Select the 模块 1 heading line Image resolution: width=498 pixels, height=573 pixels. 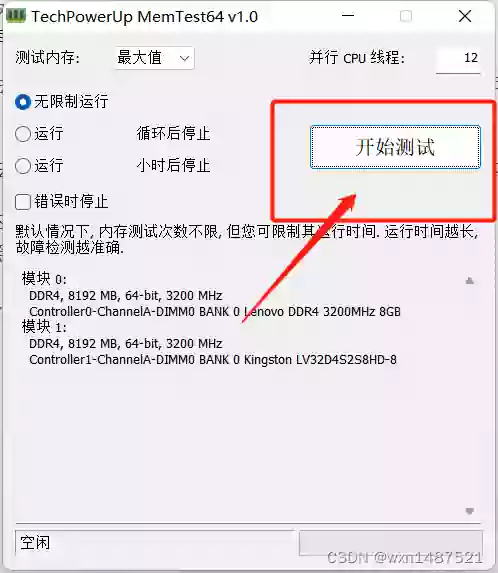tap(44, 326)
